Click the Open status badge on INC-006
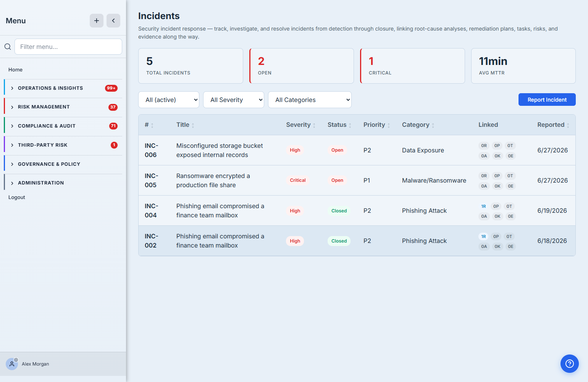The image size is (588, 382). (x=337, y=150)
